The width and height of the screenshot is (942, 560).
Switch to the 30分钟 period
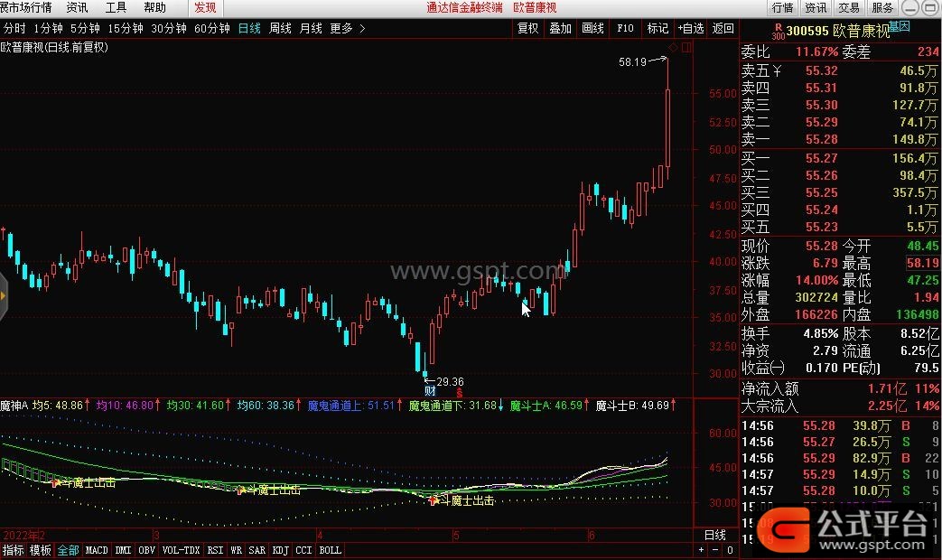click(x=169, y=28)
